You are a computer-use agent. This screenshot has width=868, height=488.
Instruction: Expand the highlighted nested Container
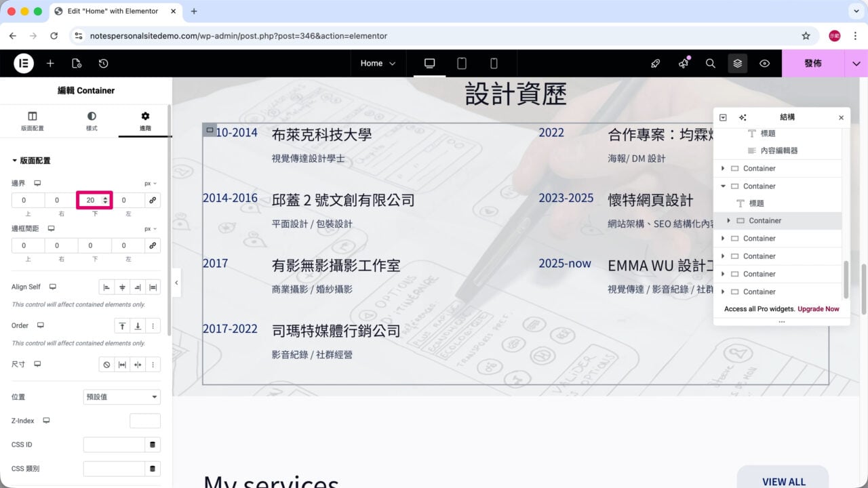[x=729, y=221]
